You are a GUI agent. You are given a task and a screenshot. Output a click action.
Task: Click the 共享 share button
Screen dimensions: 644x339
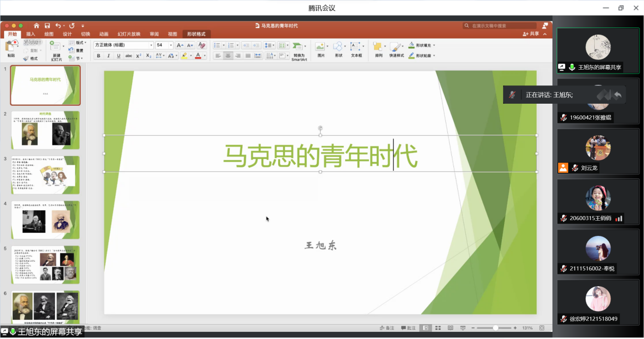(531, 34)
